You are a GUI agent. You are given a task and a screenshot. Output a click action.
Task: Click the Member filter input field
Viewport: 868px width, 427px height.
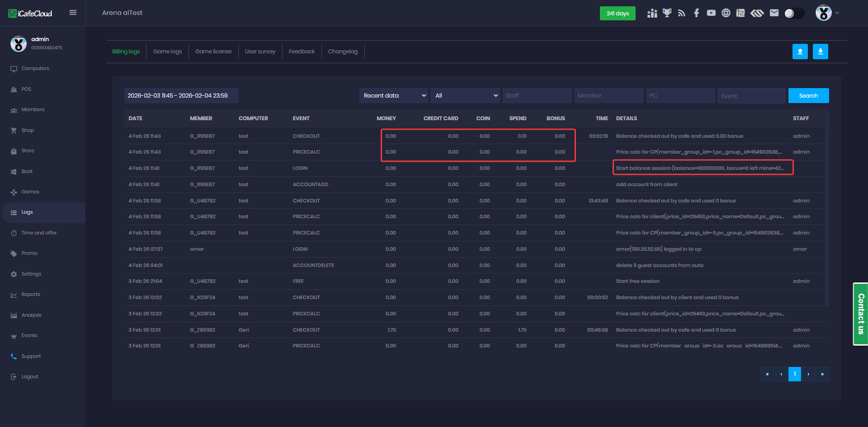tap(609, 96)
